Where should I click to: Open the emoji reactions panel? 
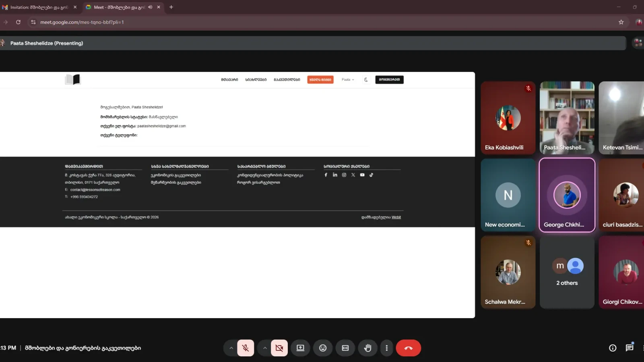[x=323, y=348]
